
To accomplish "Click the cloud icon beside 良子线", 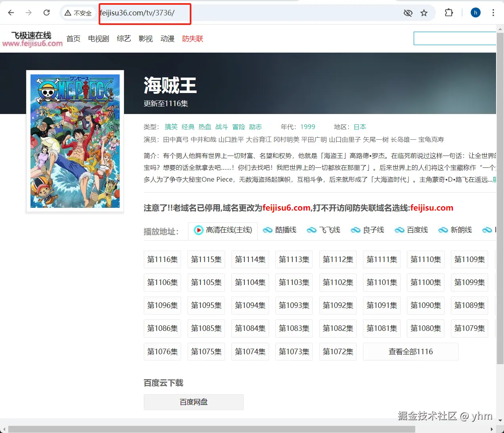I will 355,230.
